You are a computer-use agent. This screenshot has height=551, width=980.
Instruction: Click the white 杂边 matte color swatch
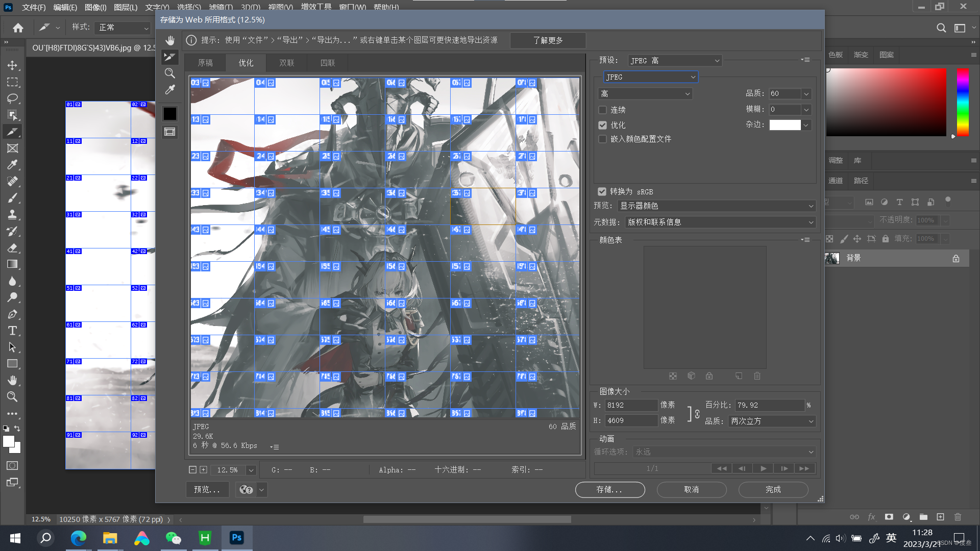(785, 125)
